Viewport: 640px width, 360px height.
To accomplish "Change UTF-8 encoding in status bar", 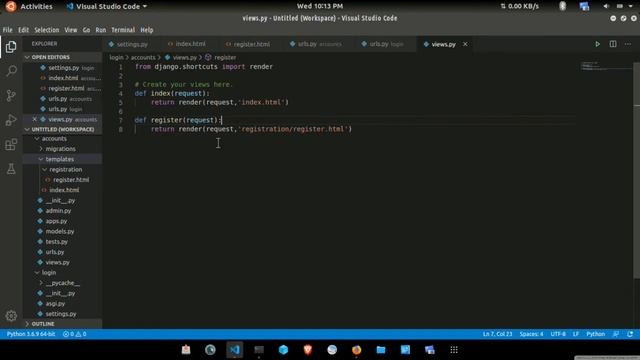I will tap(558, 334).
